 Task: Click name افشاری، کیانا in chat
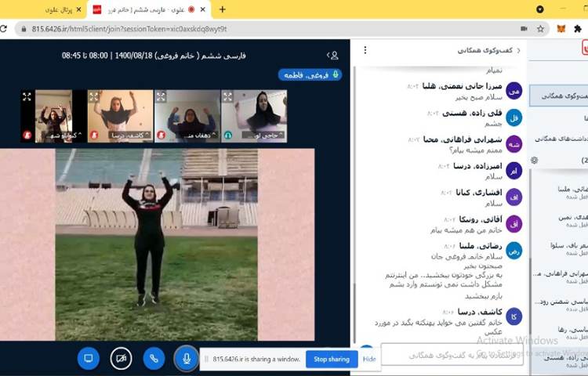point(479,193)
